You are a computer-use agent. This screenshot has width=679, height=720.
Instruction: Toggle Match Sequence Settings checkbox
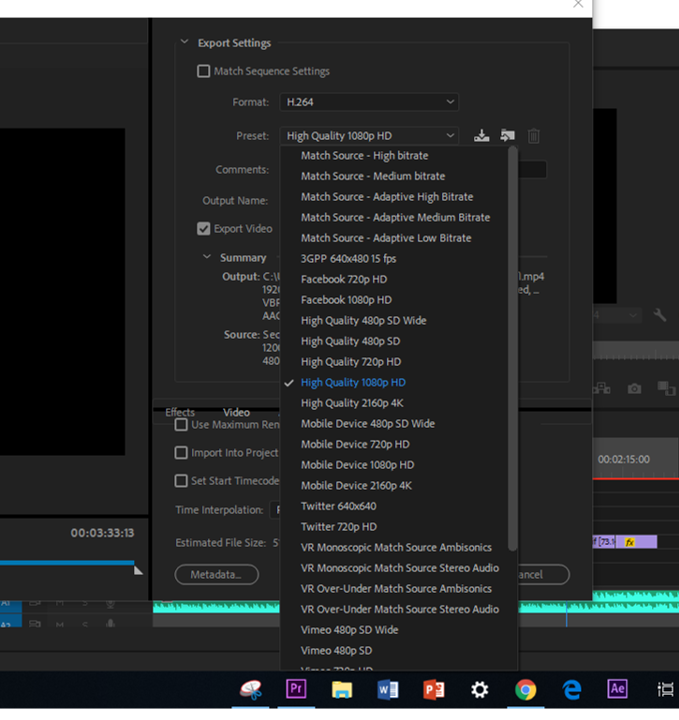point(203,71)
